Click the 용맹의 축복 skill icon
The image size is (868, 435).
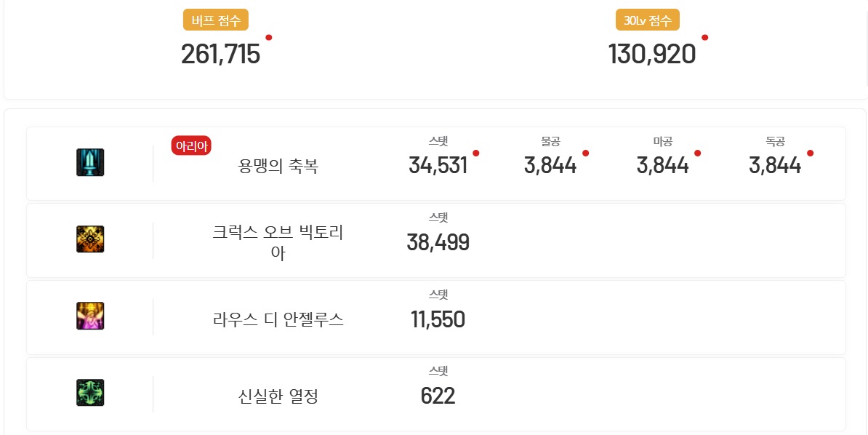(90, 163)
